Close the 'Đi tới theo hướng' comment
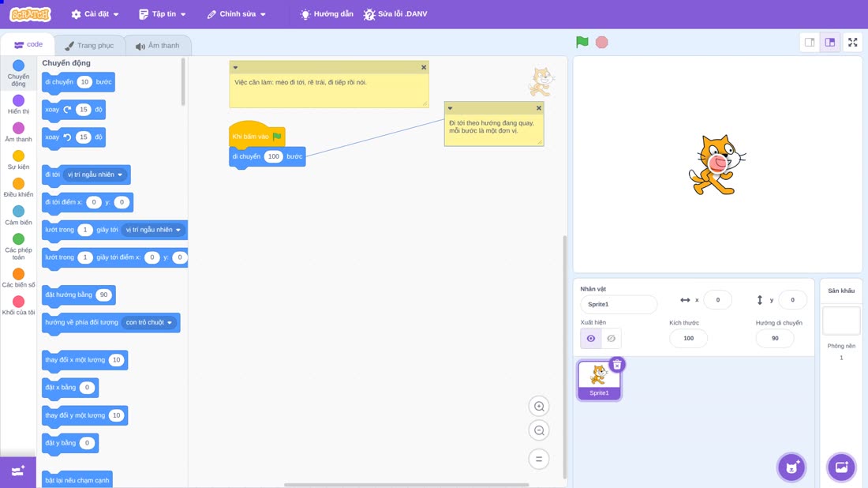The height and width of the screenshot is (488, 868). pyautogui.click(x=539, y=108)
